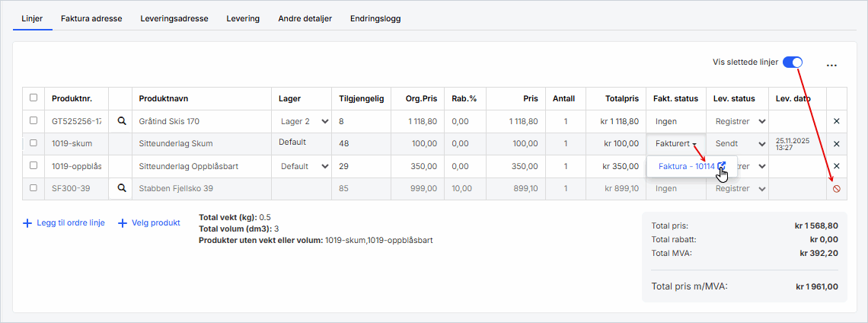Delete the Gråtind Skis 170 order line
The image size is (868, 323).
click(x=836, y=121)
